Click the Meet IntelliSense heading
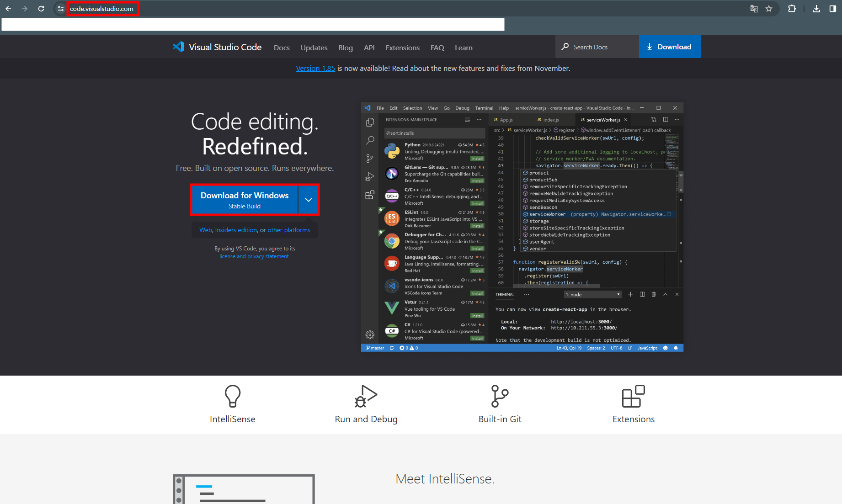Screen dimensions: 842x504 [445, 479]
